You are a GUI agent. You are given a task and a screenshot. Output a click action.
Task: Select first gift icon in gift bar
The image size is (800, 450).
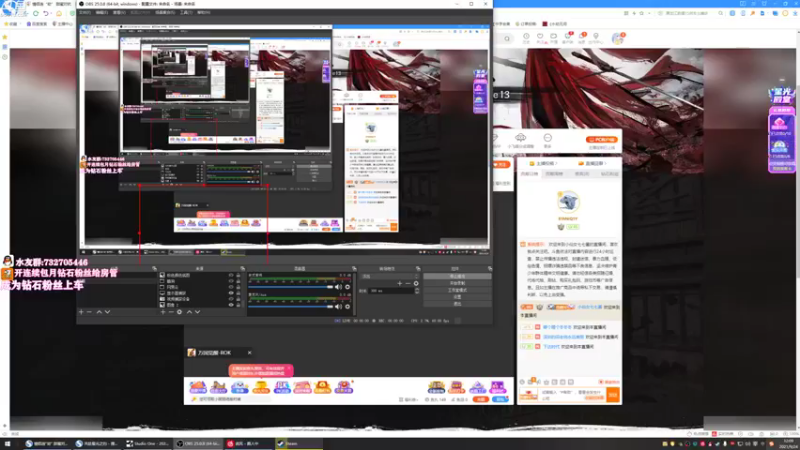point(197,387)
